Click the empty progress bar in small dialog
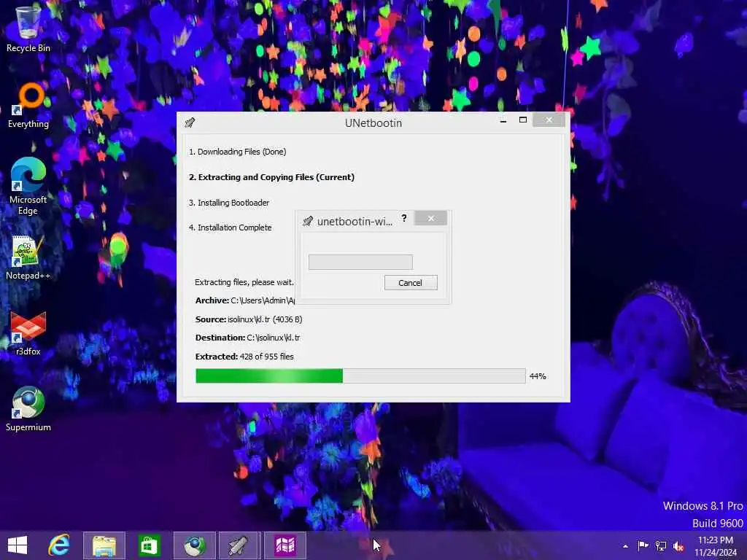Viewport: 747px width, 560px height. (360, 262)
